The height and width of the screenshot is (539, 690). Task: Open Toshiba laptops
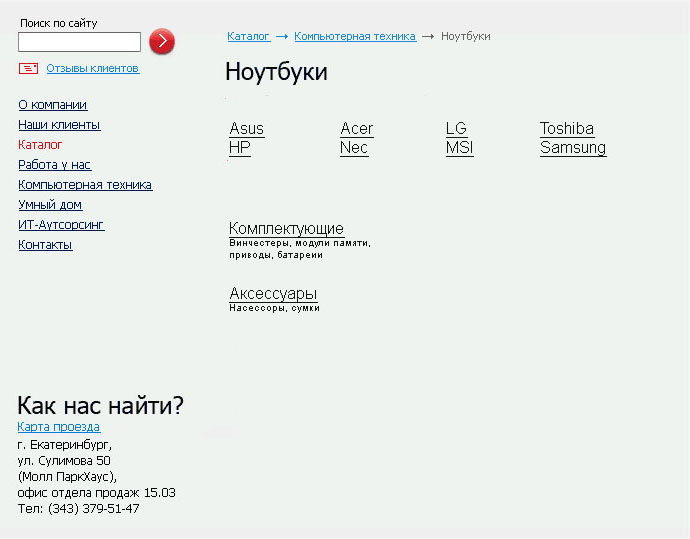pos(566,129)
